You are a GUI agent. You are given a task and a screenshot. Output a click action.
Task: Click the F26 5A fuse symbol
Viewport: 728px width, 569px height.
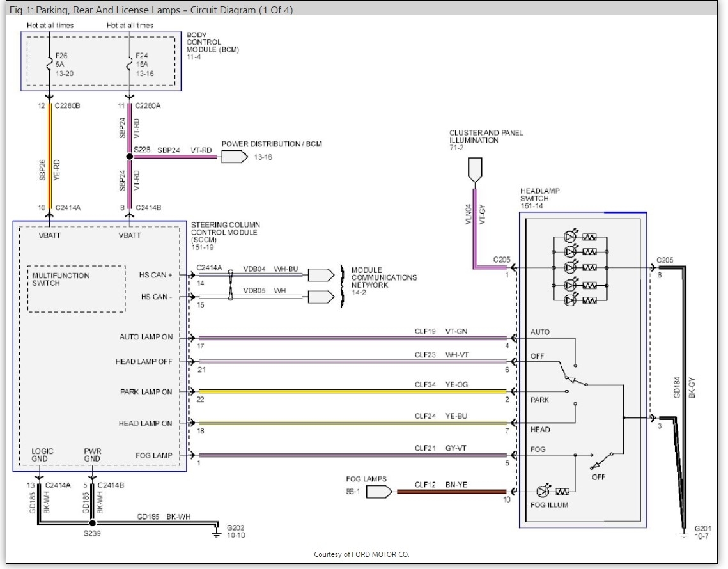pos(49,63)
